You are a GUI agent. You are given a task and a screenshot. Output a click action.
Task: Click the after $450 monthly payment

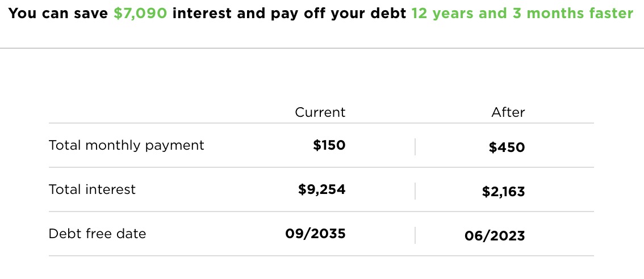tap(507, 148)
